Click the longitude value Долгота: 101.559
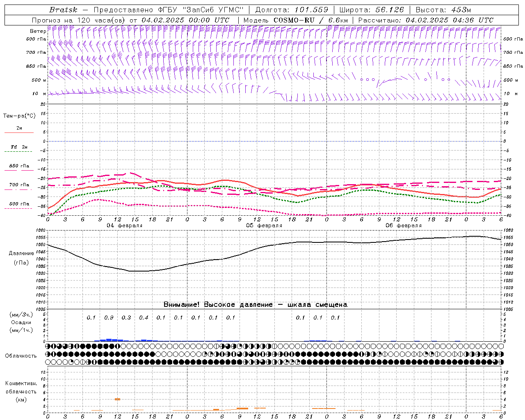 292,10
